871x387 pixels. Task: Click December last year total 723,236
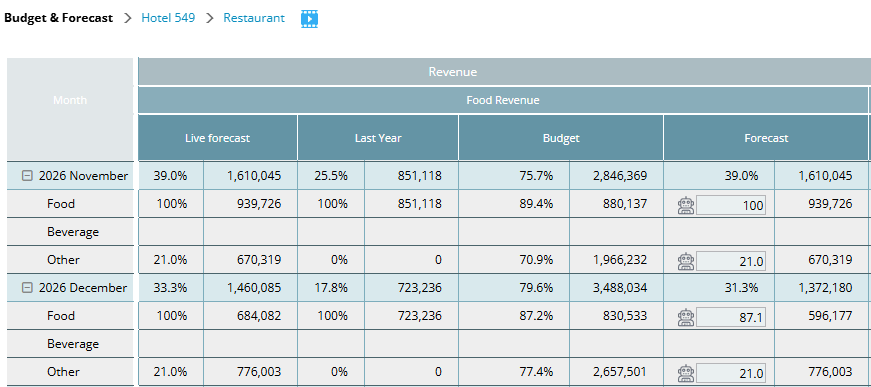(420, 288)
